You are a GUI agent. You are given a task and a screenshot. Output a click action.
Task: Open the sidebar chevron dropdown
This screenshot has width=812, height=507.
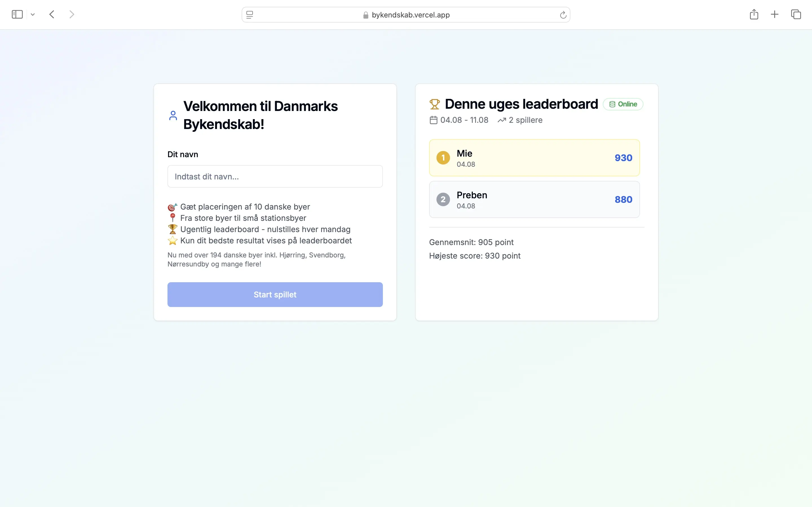pyautogui.click(x=32, y=14)
